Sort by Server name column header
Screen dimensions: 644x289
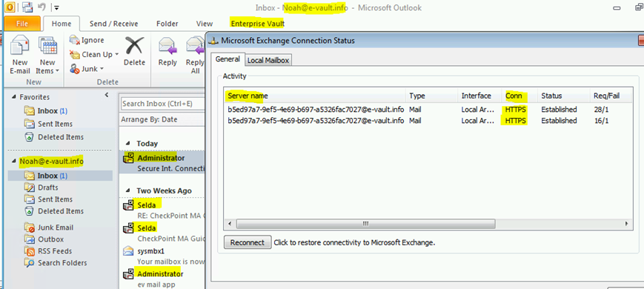[315, 96]
